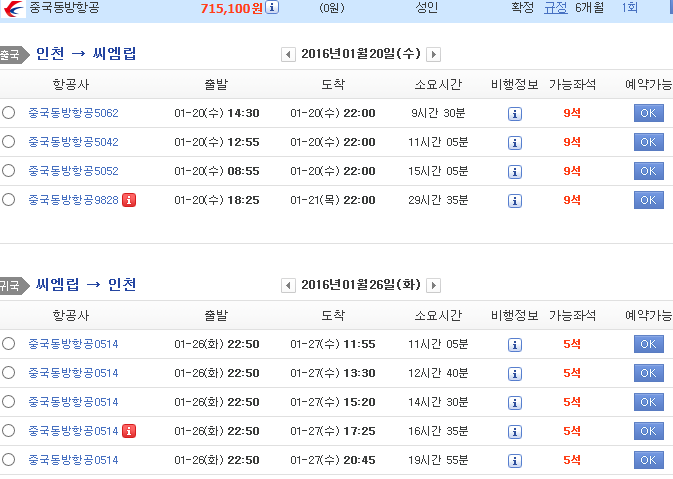Select return flight arriving 17:25 radio button

click(x=8, y=430)
